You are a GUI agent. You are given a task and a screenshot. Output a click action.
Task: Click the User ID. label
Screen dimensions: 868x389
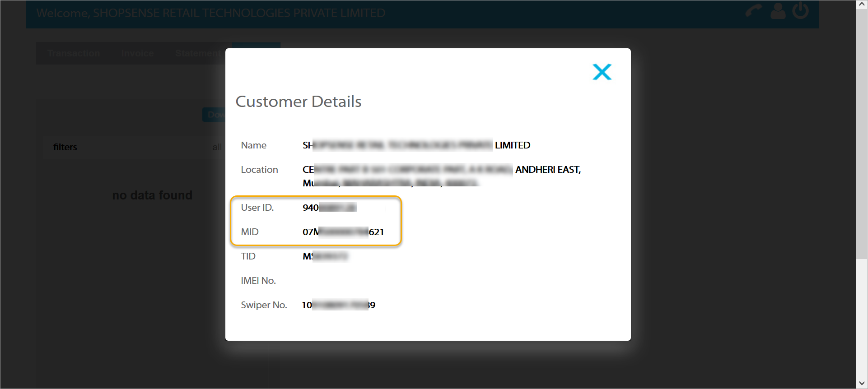257,208
